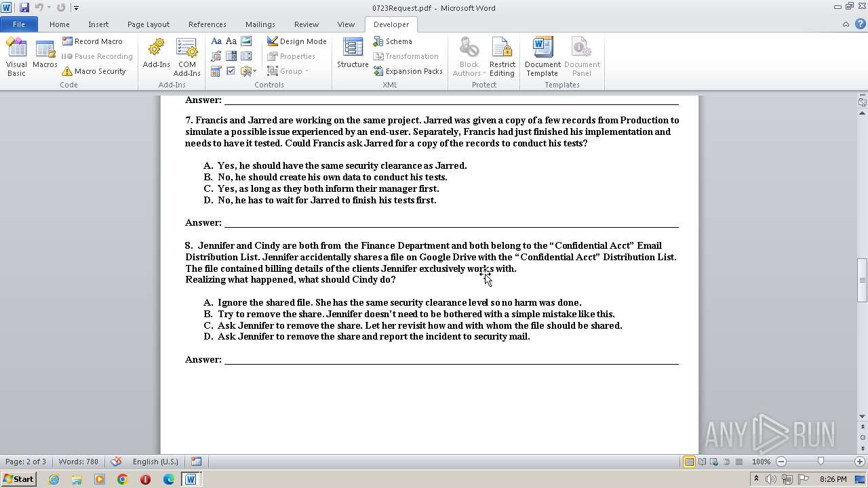Open the File tab
868x488 pixels.
click(19, 24)
